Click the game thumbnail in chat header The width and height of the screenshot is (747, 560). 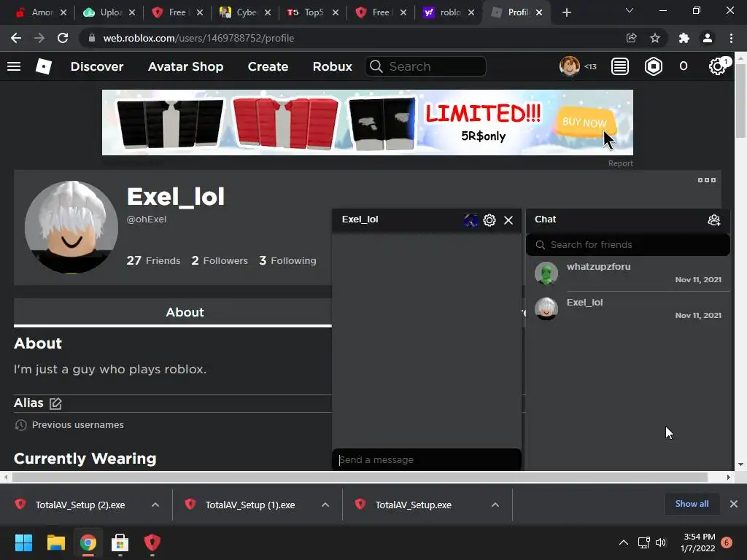(471, 220)
